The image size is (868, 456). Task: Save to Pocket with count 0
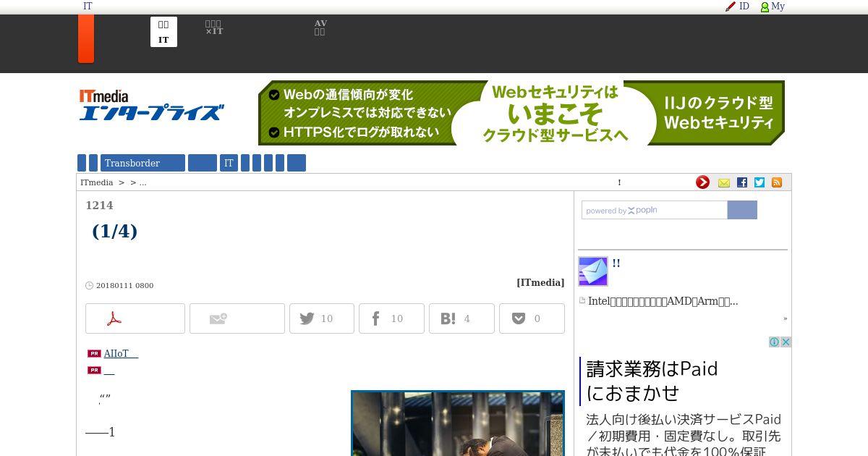pos(532,318)
